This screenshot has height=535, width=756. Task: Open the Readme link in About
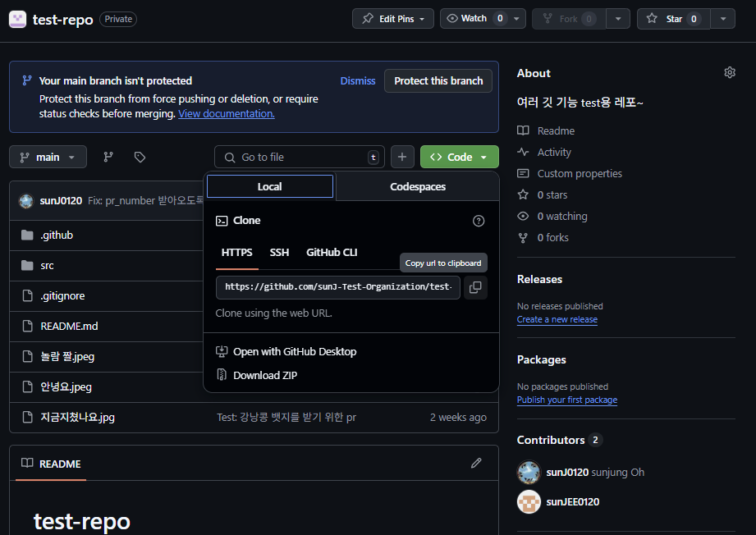pos(556,131)
